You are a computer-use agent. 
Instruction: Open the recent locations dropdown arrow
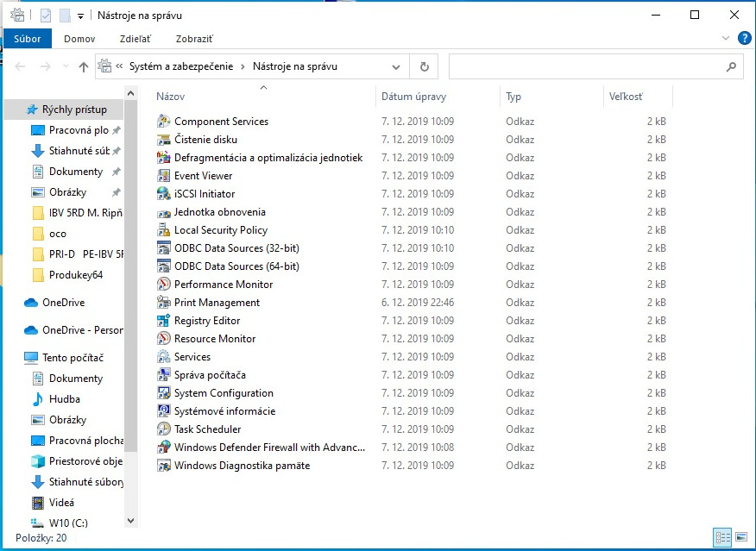(x=66, y=66)
